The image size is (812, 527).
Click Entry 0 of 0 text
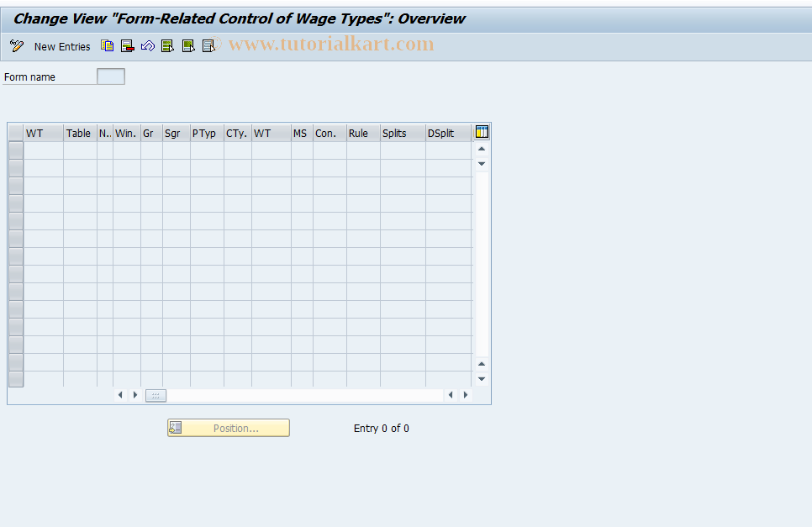point(381,428)
